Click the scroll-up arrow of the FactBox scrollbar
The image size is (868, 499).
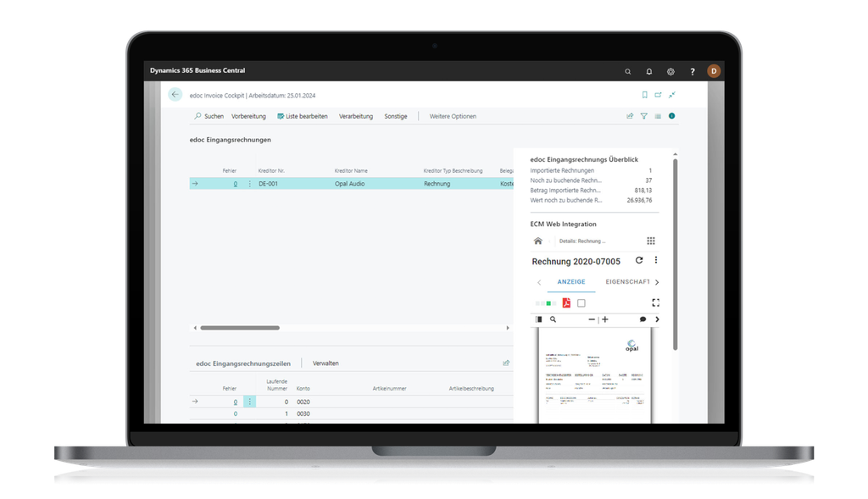point(675,154)
